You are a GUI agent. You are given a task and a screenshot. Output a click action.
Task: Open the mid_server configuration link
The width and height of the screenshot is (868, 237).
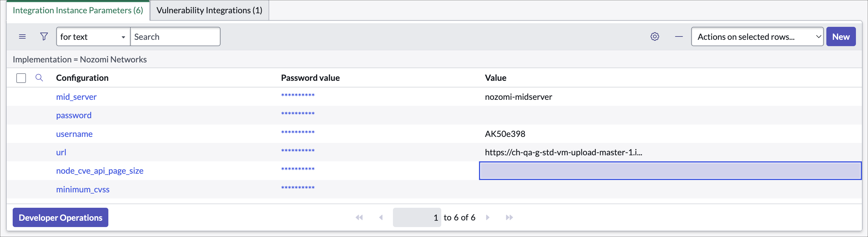pyautogui.click(x=76, y=97)
